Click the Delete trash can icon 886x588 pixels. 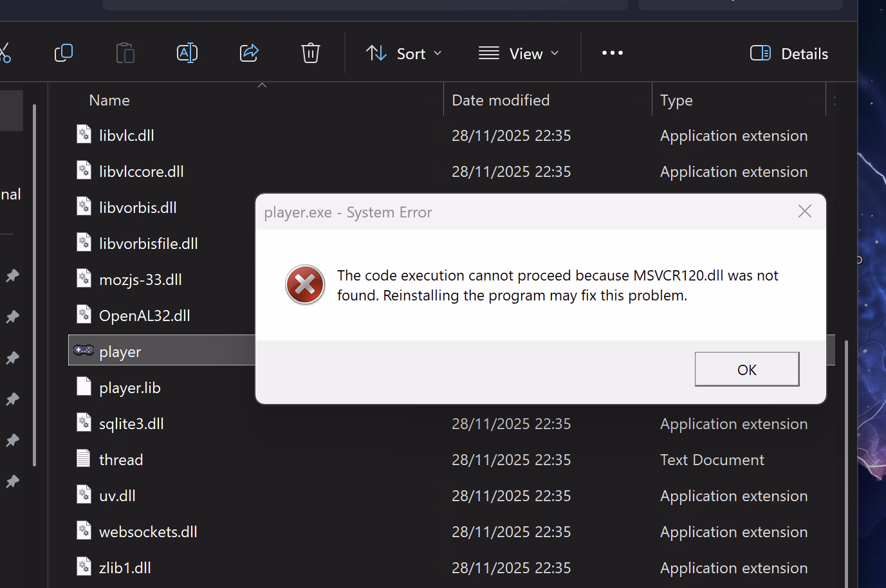[311, 53]
